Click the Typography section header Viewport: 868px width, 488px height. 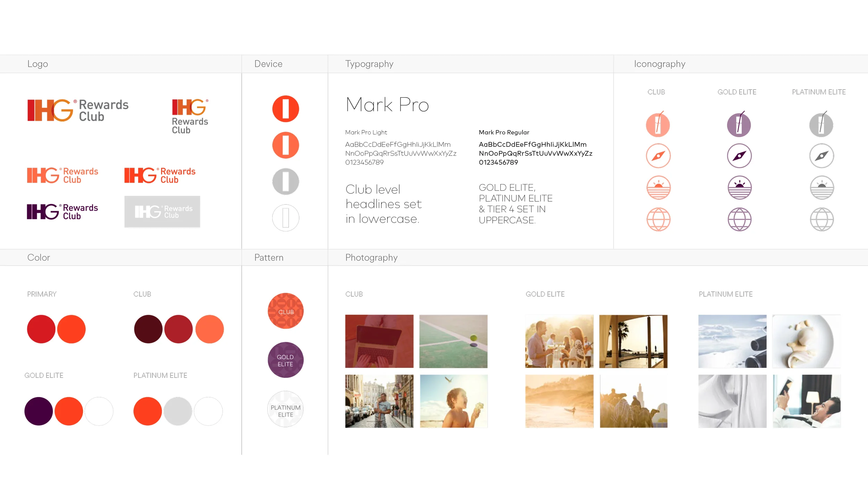tap(369, 64)
